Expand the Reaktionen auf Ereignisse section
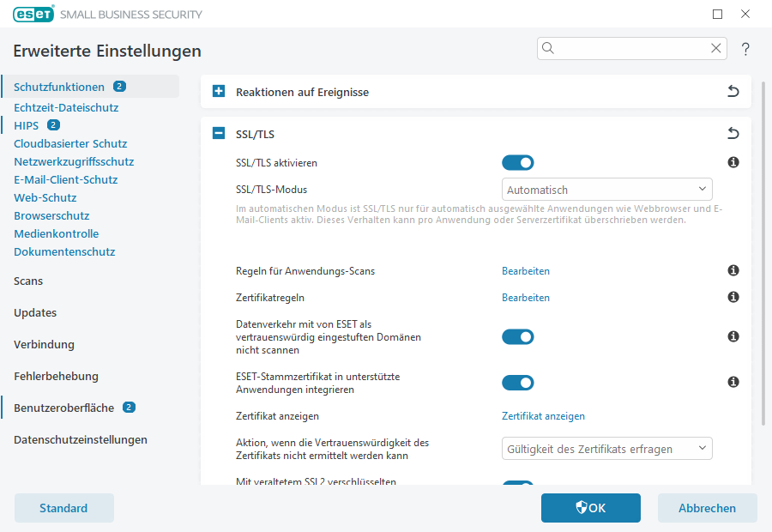 (217, 91)
